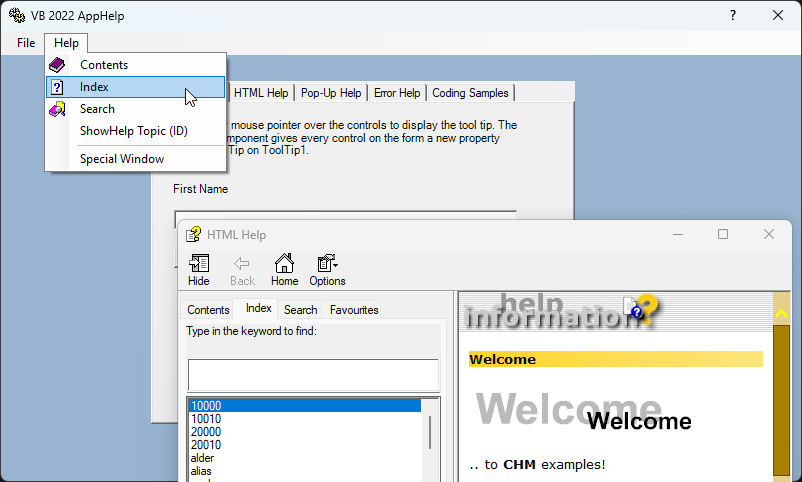Click the Back arrow in HTML Help toolbar
This screenshot has width=802, height=482.
(x=242, y=270)
